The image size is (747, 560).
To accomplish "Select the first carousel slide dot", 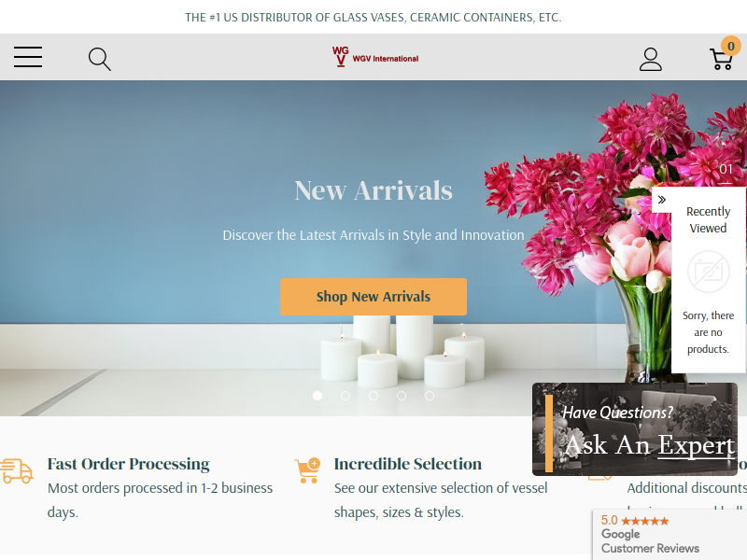I will coord(317,396).
